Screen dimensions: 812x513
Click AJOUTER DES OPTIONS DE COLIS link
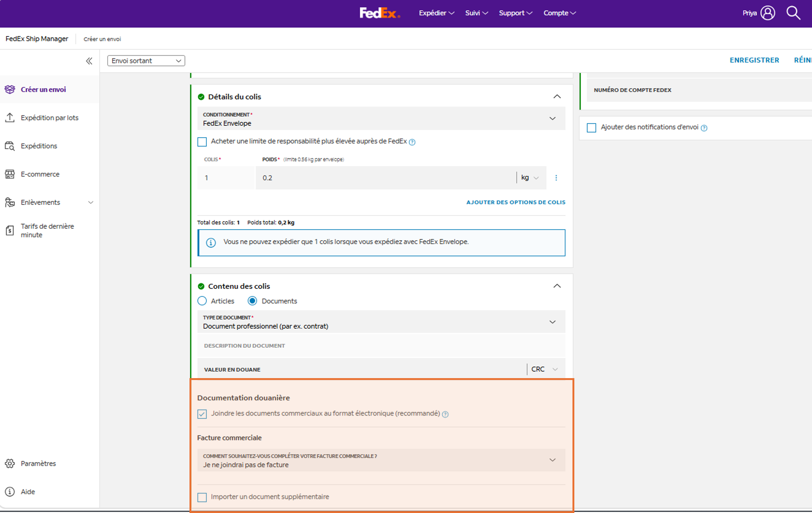[x=515, y=202]
